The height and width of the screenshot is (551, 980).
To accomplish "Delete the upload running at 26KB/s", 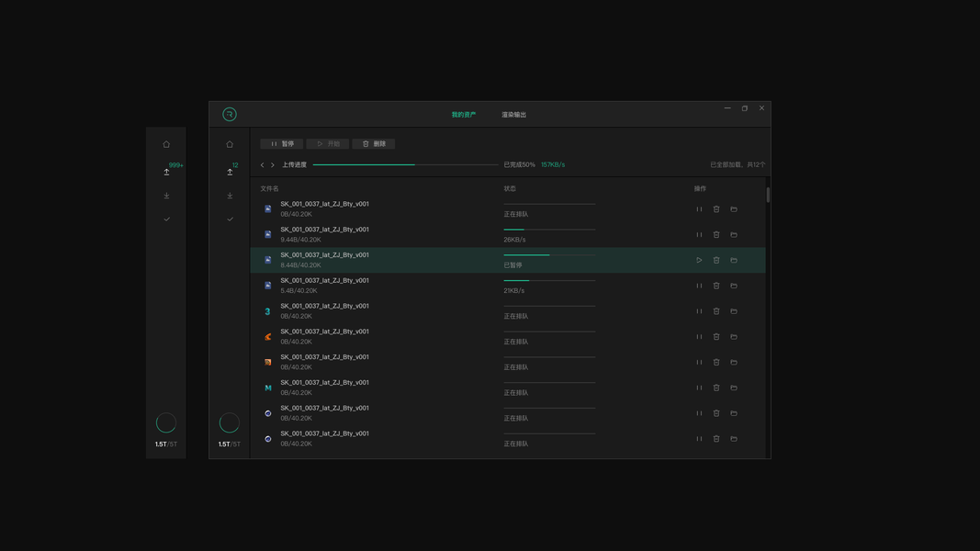I will tap(716, 235).
